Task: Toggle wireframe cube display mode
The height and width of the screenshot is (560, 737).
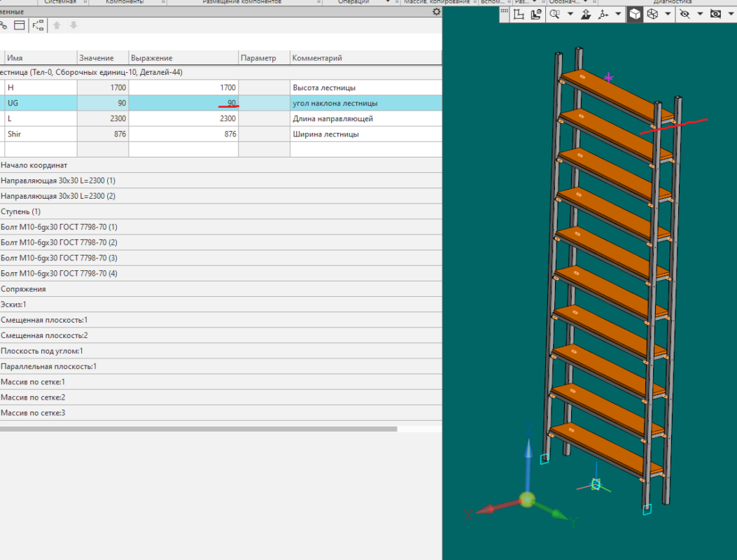Action: click(x=652, y=15)
